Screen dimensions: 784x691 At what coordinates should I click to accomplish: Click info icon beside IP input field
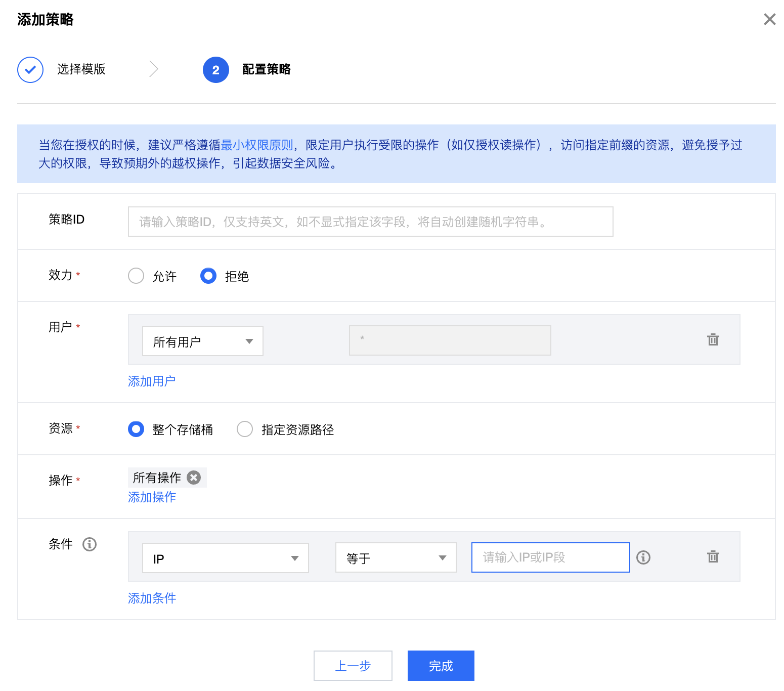click(x=643, y=557)
